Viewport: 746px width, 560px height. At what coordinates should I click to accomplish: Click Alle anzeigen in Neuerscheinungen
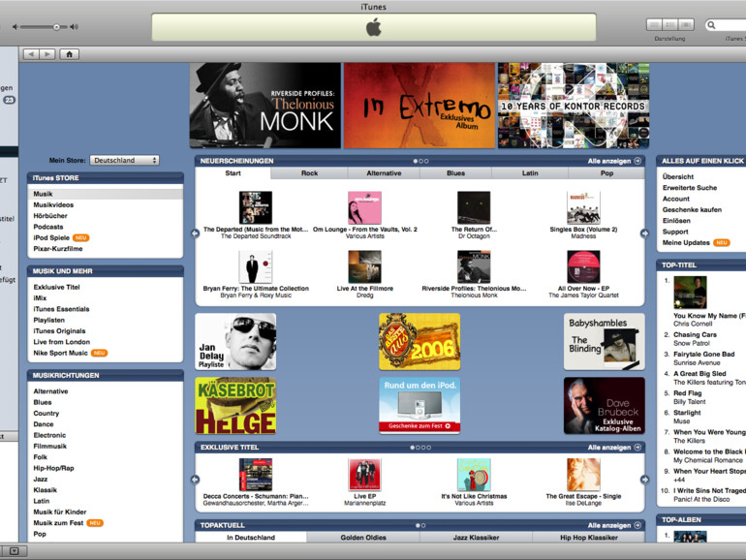pos(614,161)
